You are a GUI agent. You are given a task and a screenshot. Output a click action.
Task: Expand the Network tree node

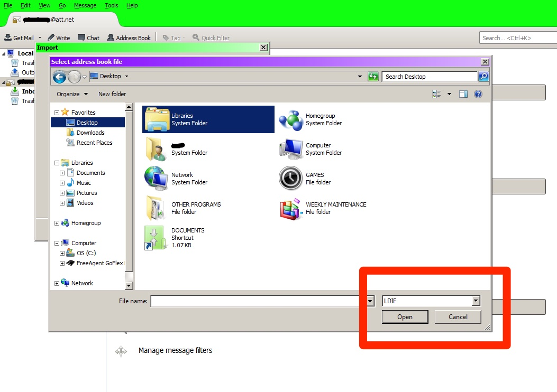click(57, 284)
